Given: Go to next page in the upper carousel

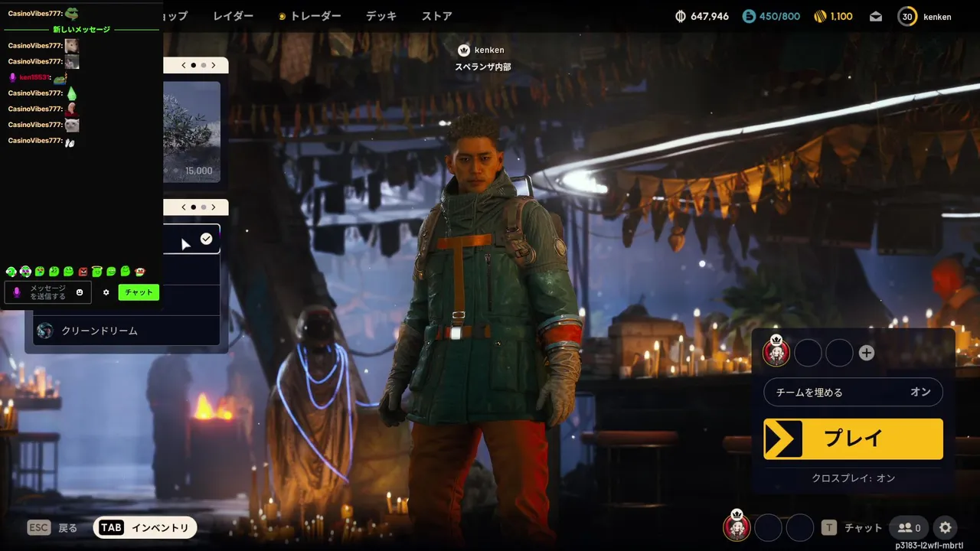Looking at the screenshot, I should 213,66.
